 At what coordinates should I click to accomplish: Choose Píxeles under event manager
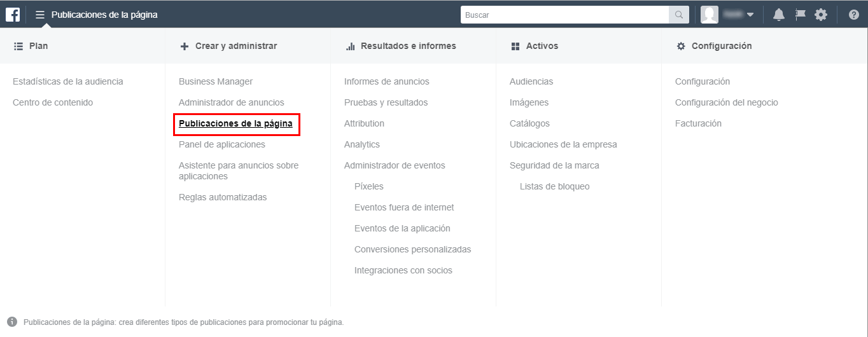tap(369, 186)
